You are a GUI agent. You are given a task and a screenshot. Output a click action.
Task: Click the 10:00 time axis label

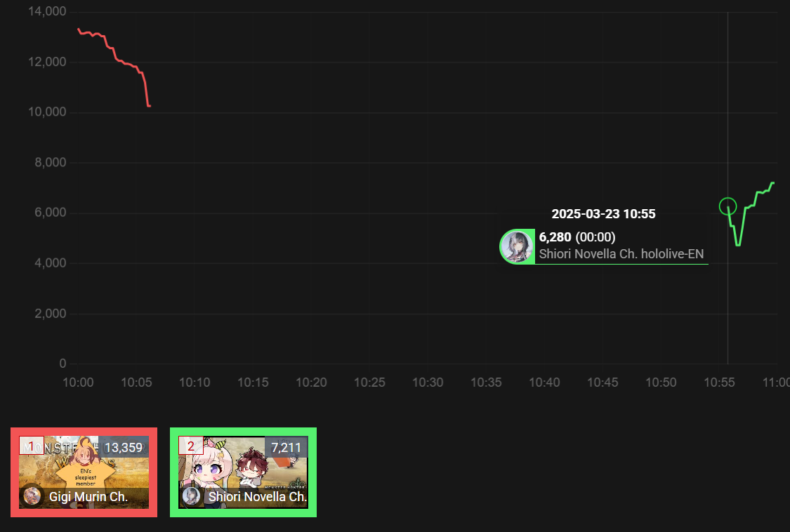(x=78, y=383)
